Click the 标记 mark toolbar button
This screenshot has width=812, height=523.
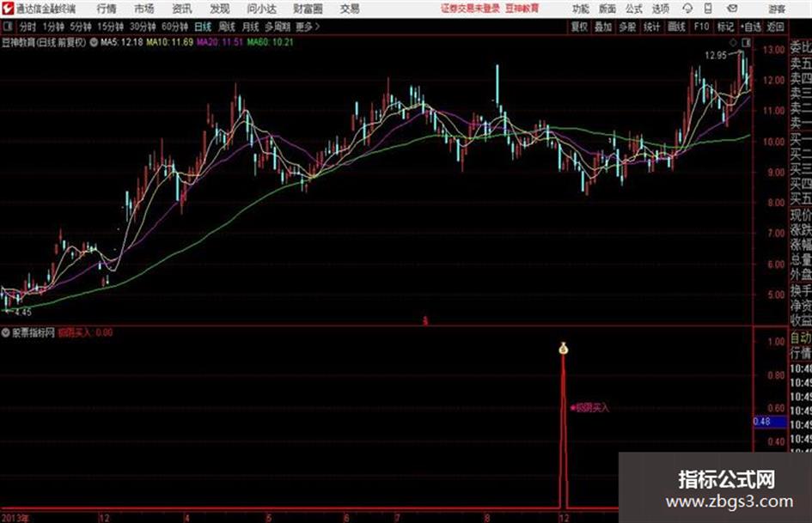pyautogui.click(x=725, y=27)
